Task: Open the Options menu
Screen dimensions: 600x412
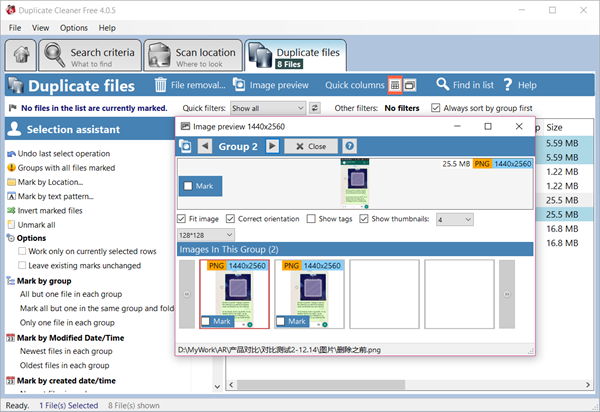Action: tap(73, 28)
